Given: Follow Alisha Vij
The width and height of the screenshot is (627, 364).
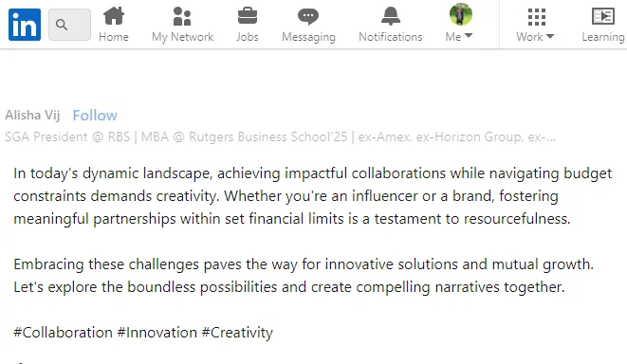Looking at the screenshot, I should tap(95, 116).
